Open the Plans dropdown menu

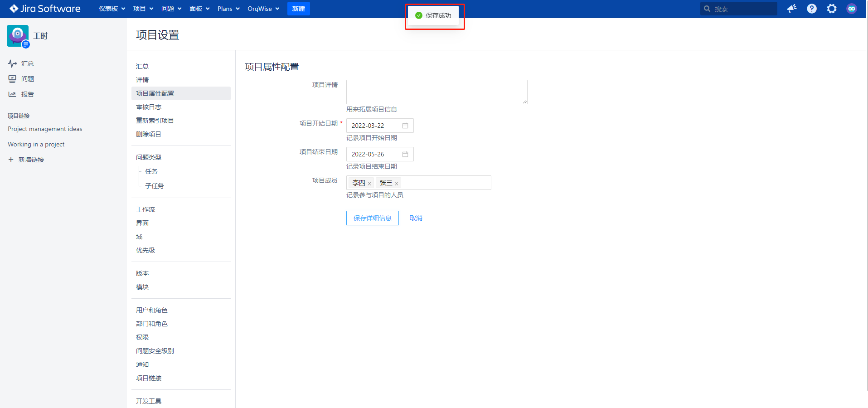click(x=228, y=9)
